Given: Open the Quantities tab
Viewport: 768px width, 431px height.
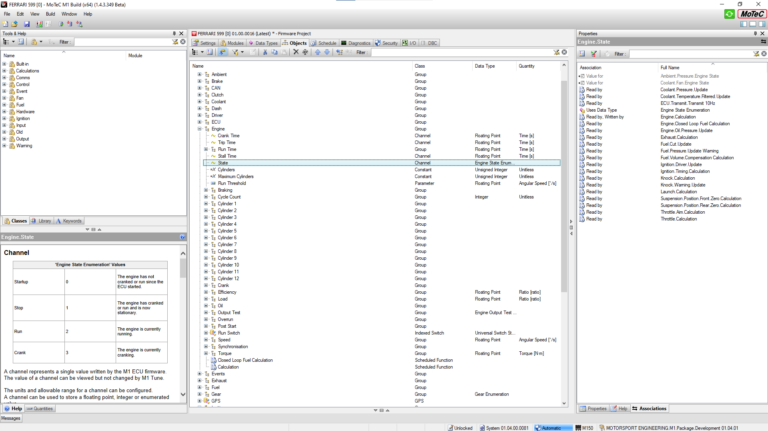Looking at the screenshot, I should 40,408.
